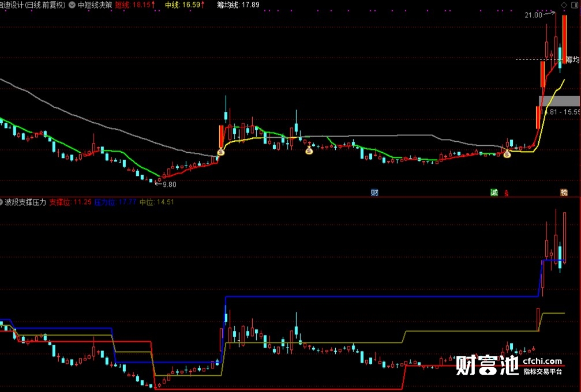581x392 pixels.
Task: Click the money bag signal before the final rally
Action: [x=507, y=154]
